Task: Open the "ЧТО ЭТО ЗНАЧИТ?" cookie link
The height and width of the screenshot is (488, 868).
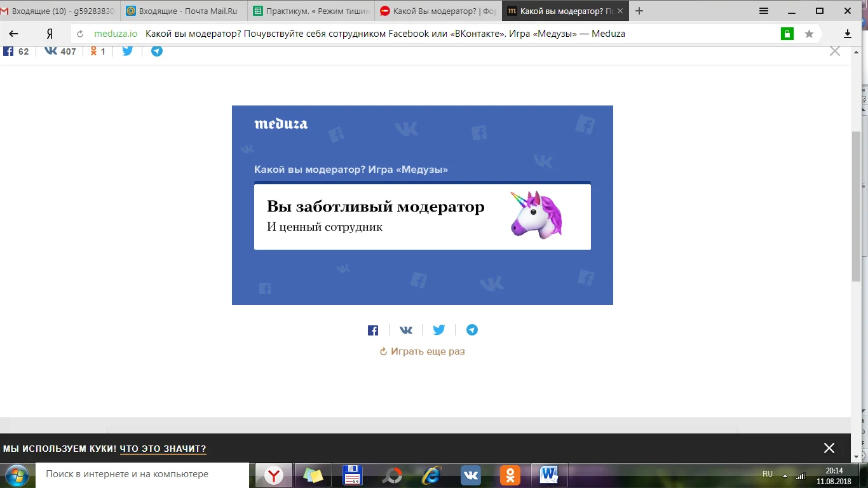Action: (163, 449)
